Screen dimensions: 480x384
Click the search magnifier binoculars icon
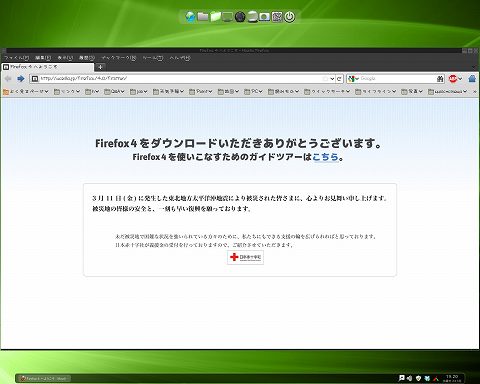point(440,79)
